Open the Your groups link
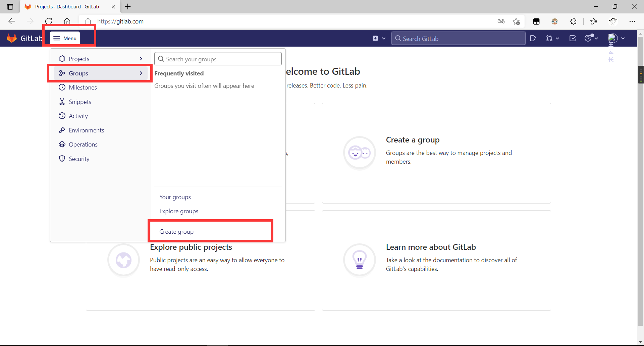 point(175,197)
